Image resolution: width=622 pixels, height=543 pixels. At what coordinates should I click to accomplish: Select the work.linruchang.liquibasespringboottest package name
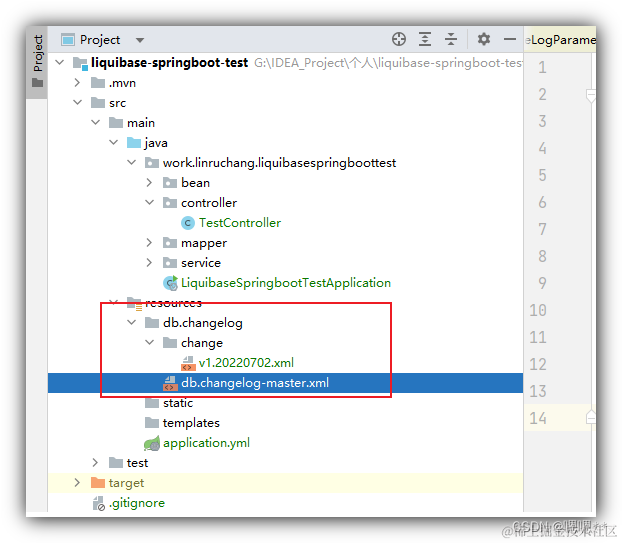tap(279, 163)
